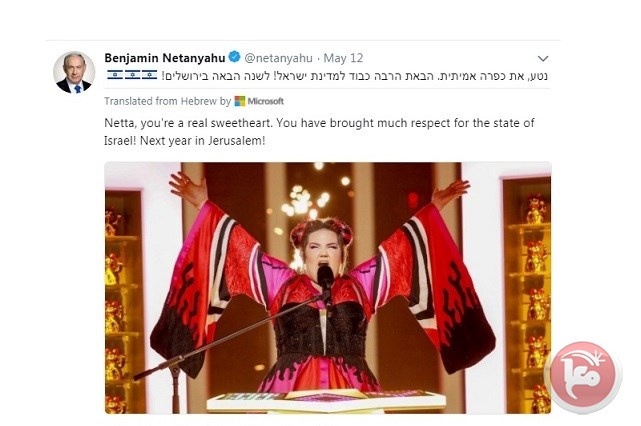Click the middle Israeli flag emoji
The image size is (641, 426).
click(132, 75)
